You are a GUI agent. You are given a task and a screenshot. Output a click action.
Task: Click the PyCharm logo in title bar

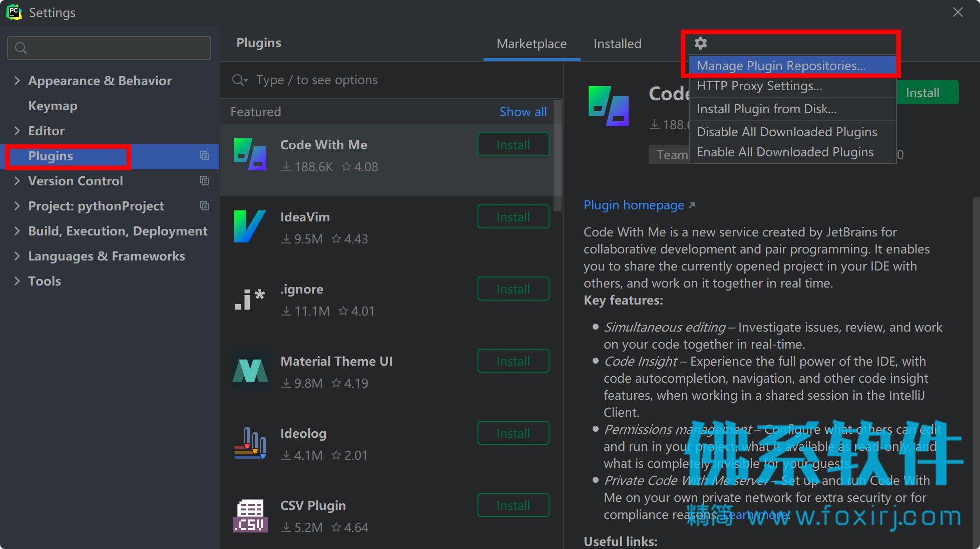[14, 12]
